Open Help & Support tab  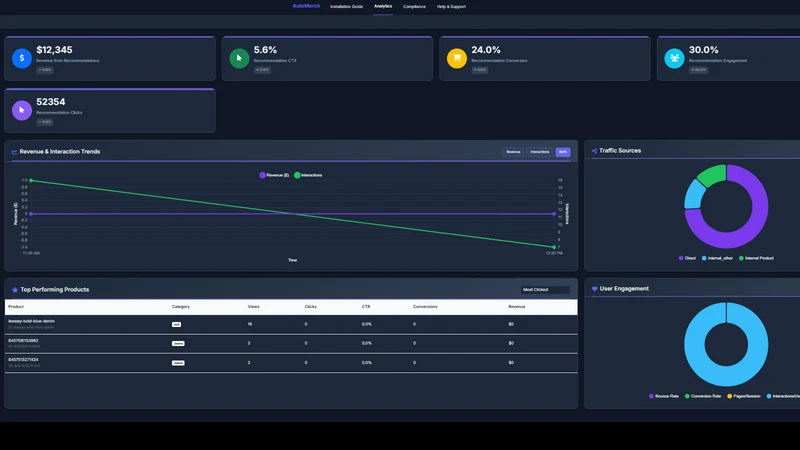pyautogui.click(x=451, y=7)
